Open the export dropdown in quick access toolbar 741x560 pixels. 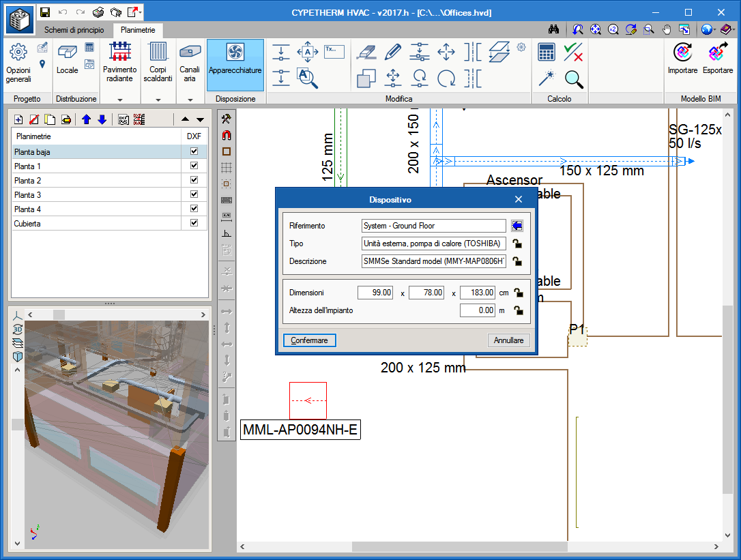(141, 12)
